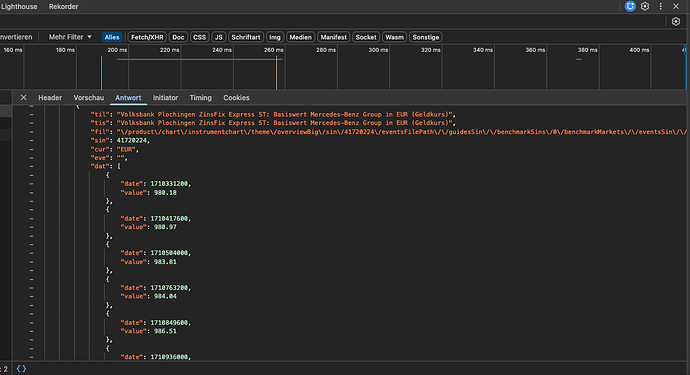This screenshot has width=690, height=375.
Task: Click the 200 ms timeline label
Action: 117,50
